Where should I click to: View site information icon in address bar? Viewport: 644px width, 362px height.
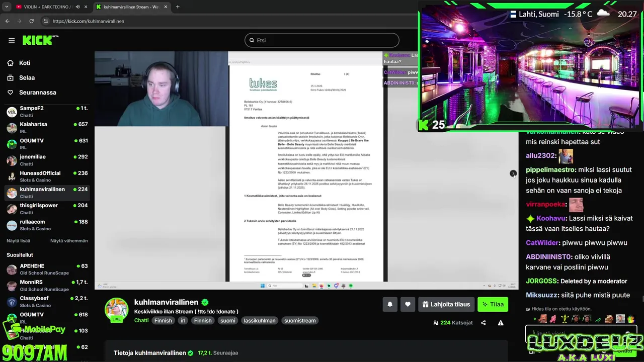46,21
